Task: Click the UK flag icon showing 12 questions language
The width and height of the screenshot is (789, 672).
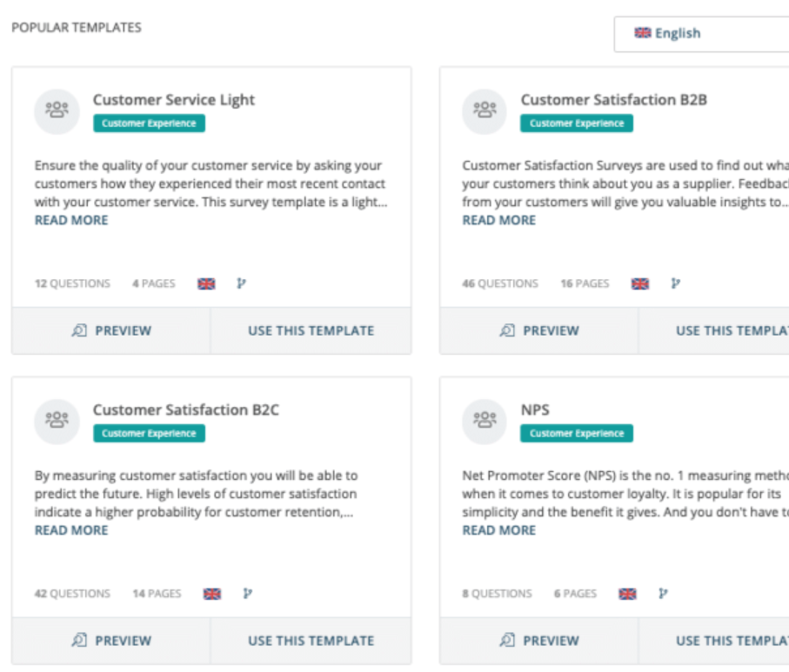Action: [206, 283]
